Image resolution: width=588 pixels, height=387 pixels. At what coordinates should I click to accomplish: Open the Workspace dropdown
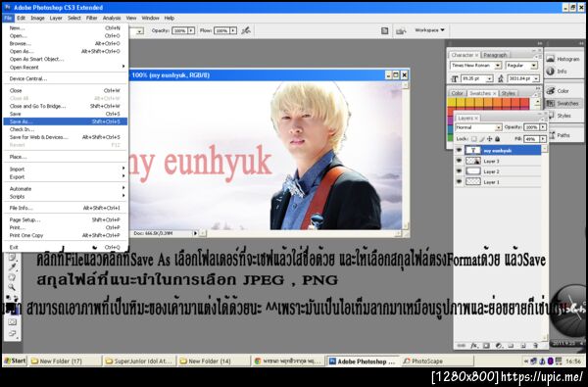click(x=429, y=30)
